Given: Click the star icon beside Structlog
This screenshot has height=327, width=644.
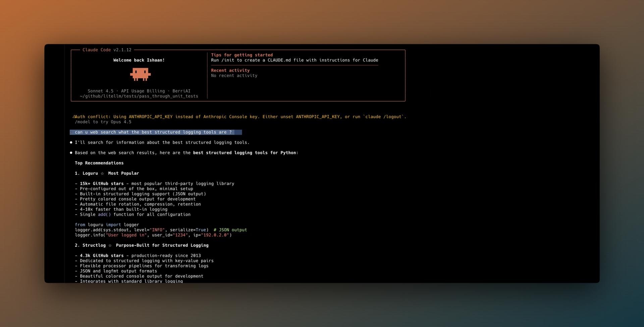Looking at the screenshot, I should 110,246.
